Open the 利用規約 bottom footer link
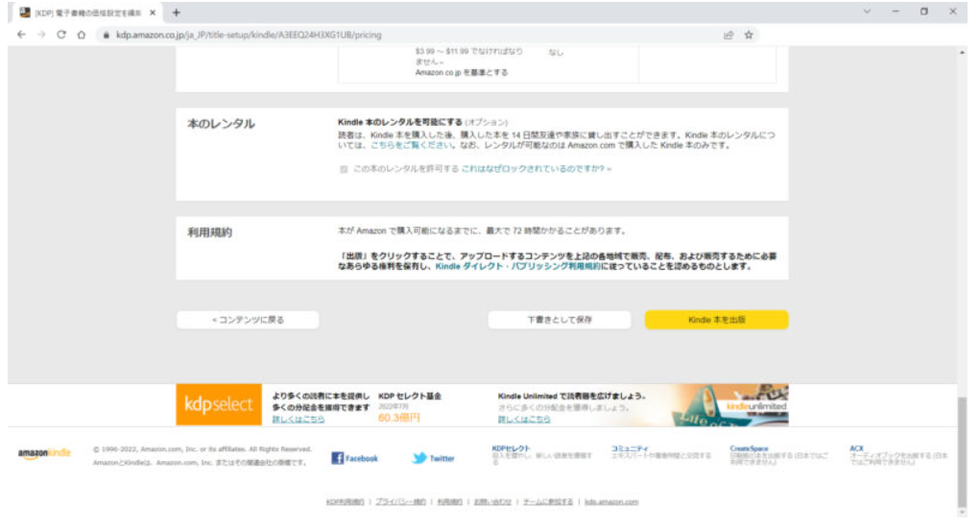This screenshot has width=980, height=529. click(x=449, y=501)
